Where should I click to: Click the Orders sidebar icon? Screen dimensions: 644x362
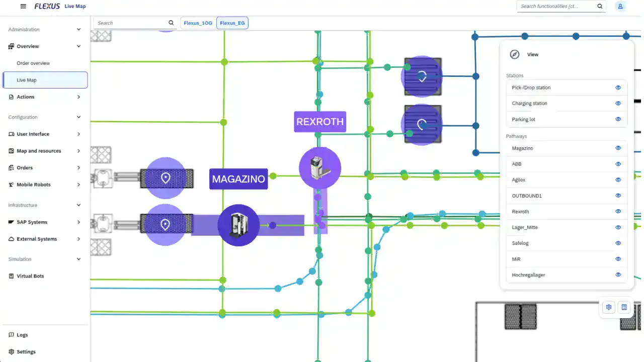[11, 168]
